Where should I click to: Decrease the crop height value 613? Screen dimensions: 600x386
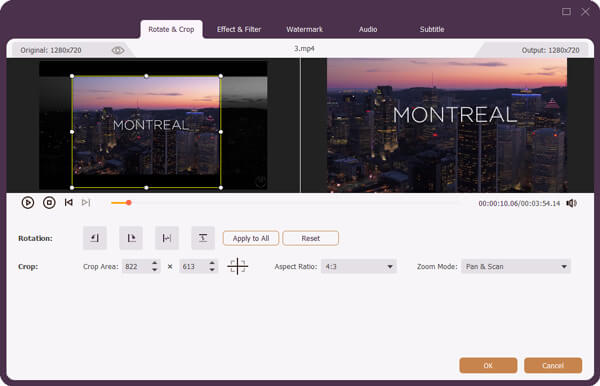[212, 270]
